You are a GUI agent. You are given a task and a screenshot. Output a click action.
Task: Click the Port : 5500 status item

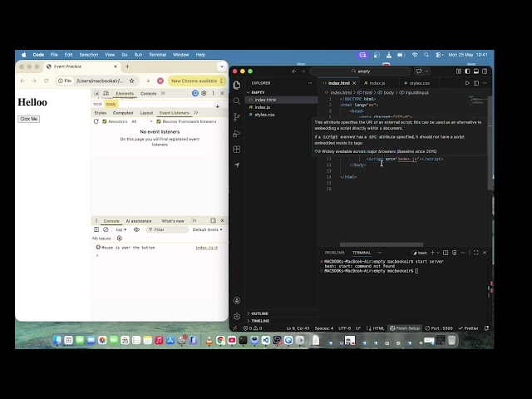click(439, 328)
